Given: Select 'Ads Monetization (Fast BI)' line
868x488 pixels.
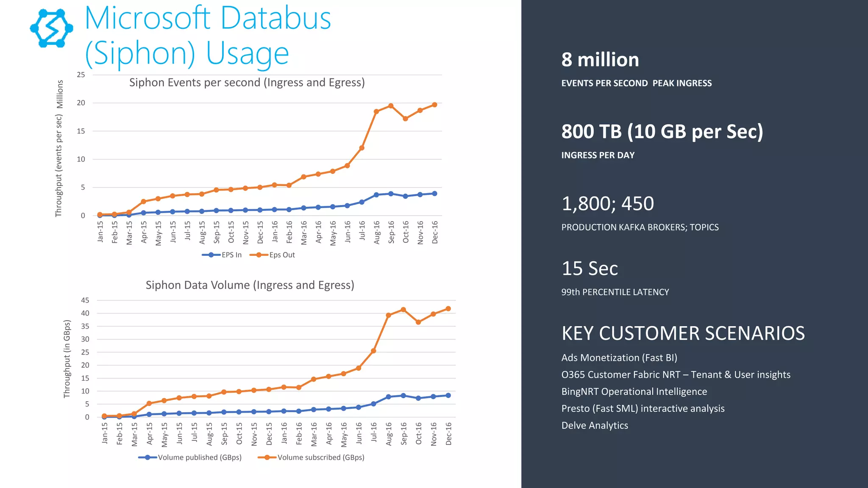Looking at the screenshot, I should 619,358.
